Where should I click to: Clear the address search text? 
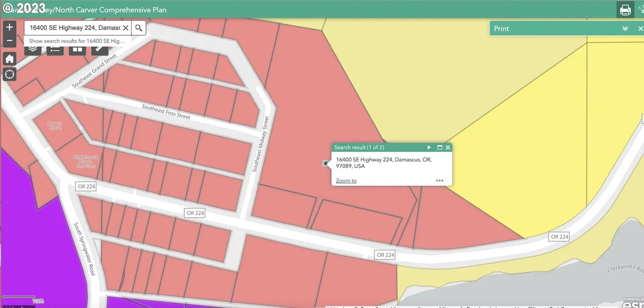[x=125, y=28]
